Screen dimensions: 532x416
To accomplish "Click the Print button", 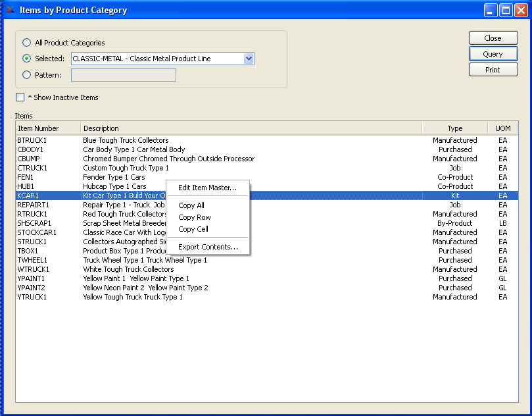I will tap(493, 70).
